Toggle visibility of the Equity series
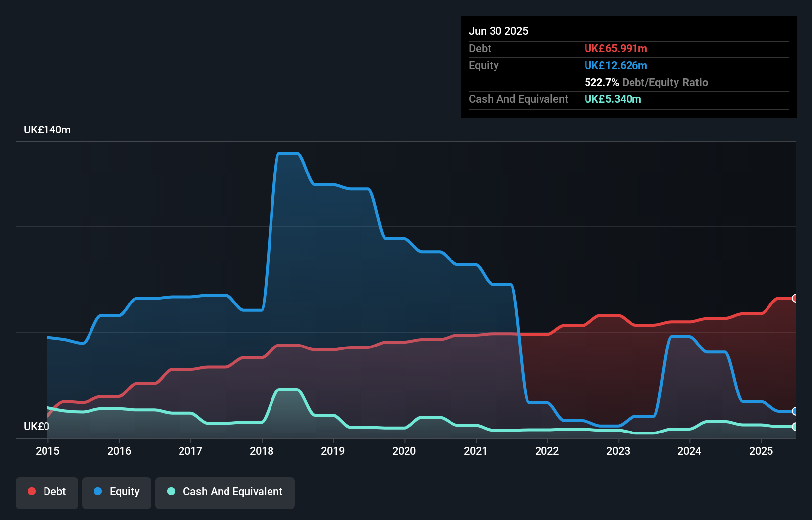The width and height of the screenshot is (812, 520). 116,492
